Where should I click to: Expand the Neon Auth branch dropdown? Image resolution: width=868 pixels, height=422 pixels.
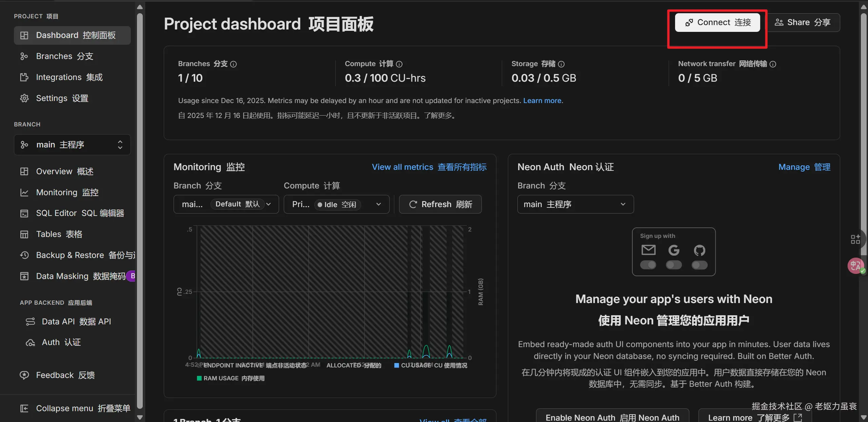click(x=575, y=204)
